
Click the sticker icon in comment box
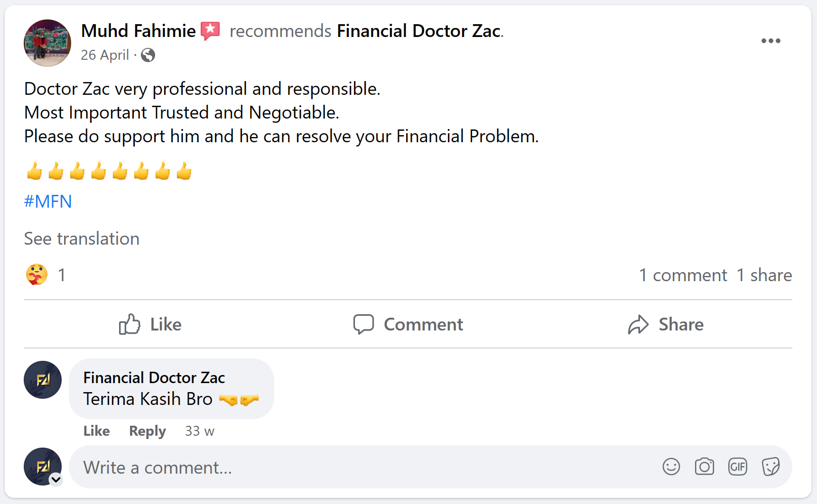[771, 467]
